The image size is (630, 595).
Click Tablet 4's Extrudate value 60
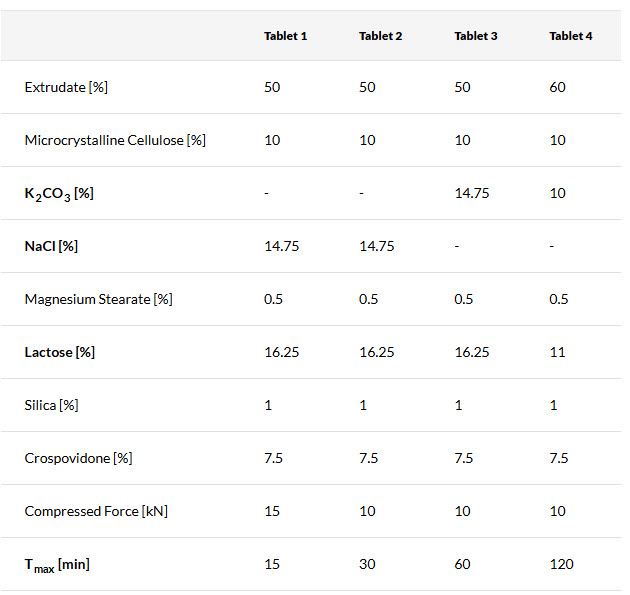tap(557, 87)
